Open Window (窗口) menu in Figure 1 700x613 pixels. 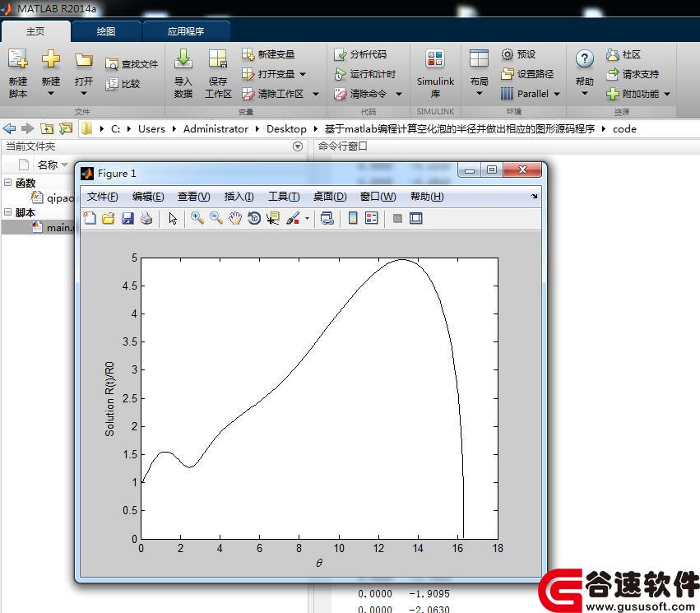coord(378,197)
